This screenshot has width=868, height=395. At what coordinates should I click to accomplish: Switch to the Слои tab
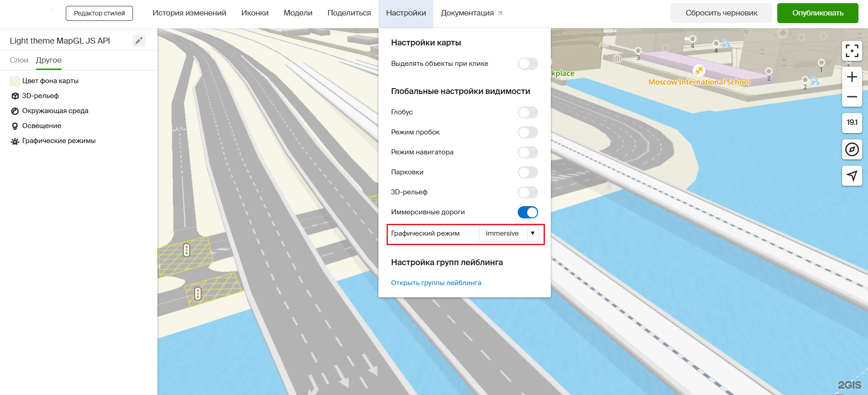pyautogui.click(x=19, y=60)
